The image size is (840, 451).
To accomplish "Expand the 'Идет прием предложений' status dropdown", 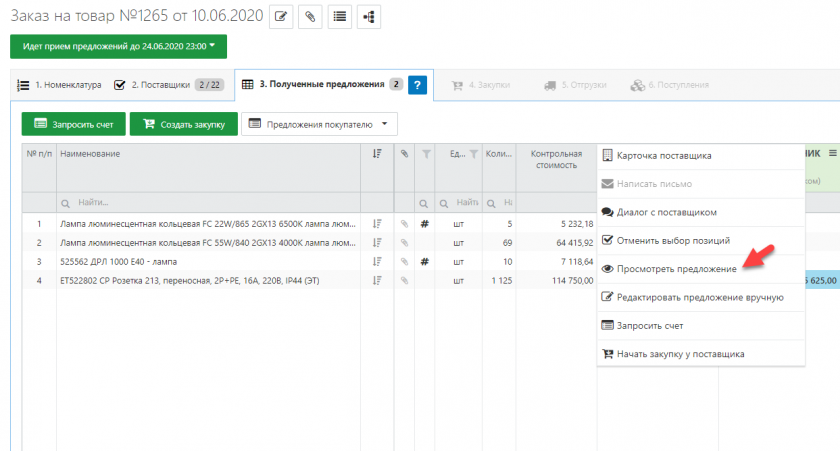I will pyautogui.click(x=119, y=46).
